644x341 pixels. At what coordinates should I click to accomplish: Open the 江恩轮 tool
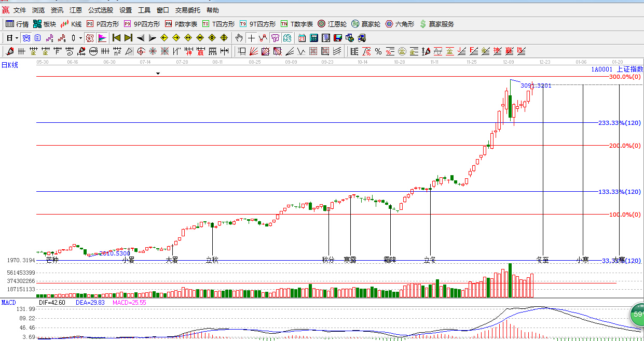[332, 24]
